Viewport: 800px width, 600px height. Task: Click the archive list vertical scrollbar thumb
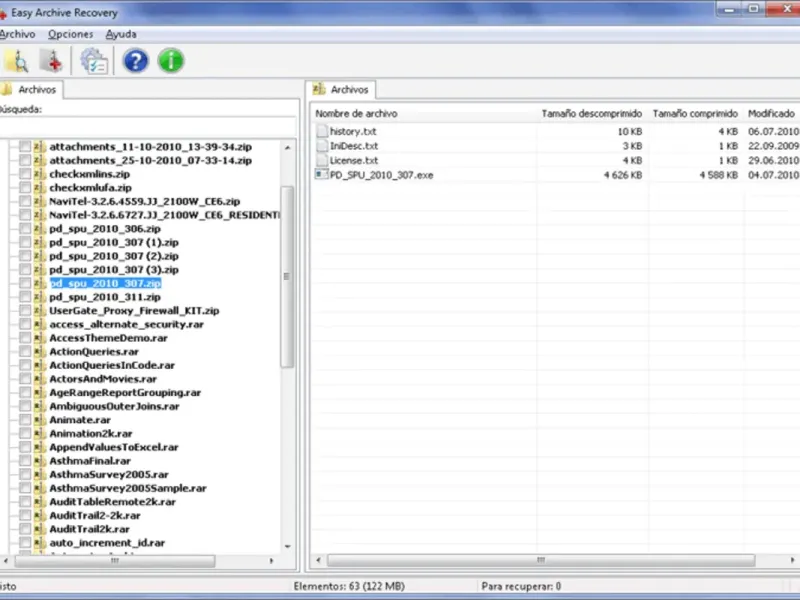pos(287,277)
